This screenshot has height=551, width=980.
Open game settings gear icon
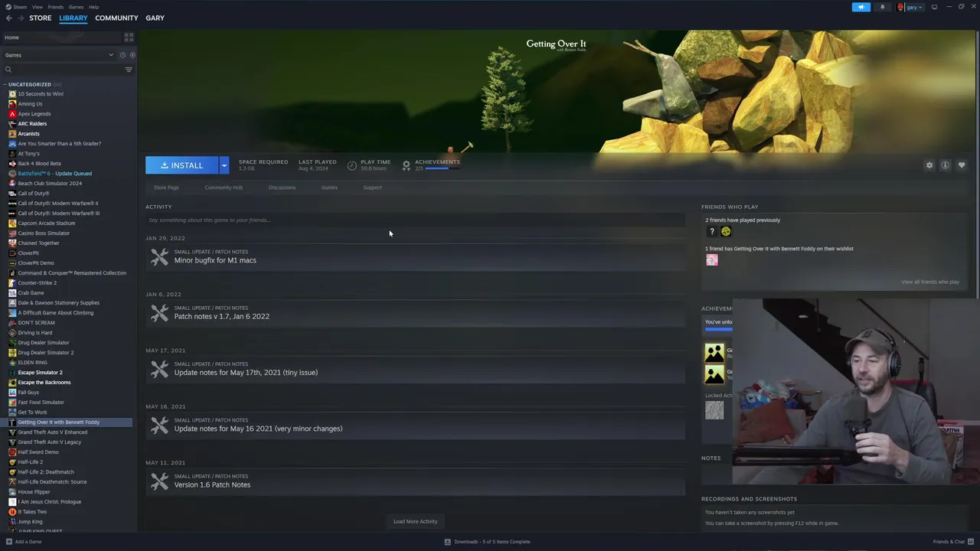(929, 165)
